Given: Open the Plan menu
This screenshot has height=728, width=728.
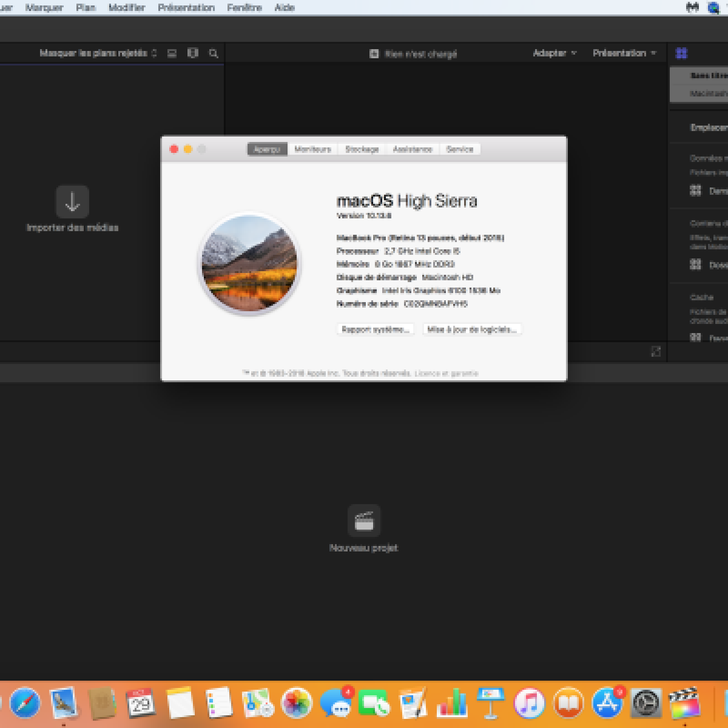Looking at the screenshot, I should [x=86, y=8].
